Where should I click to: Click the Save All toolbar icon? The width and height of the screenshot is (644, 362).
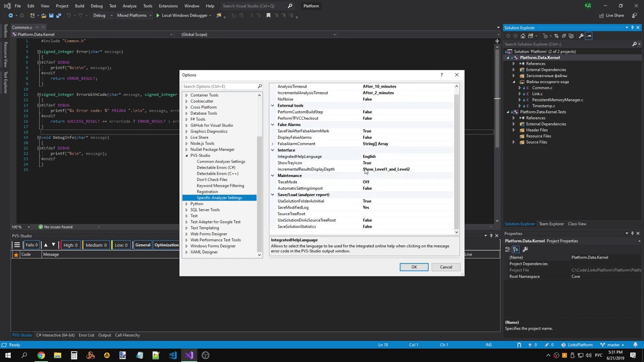(x=59, y=16)
